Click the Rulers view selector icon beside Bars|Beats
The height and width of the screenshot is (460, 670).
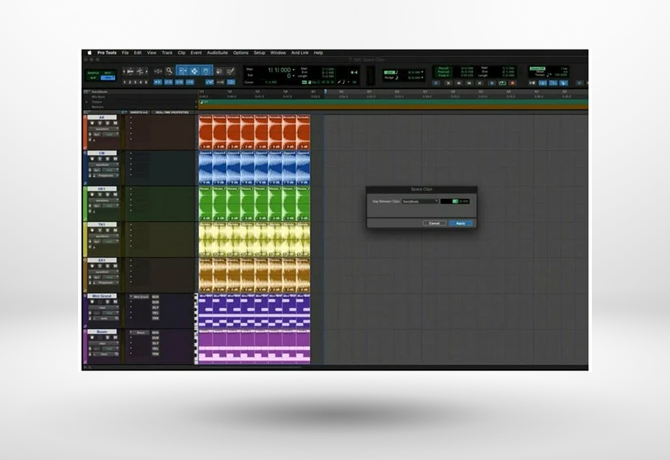pyautogui.click(x=86, y=92)
